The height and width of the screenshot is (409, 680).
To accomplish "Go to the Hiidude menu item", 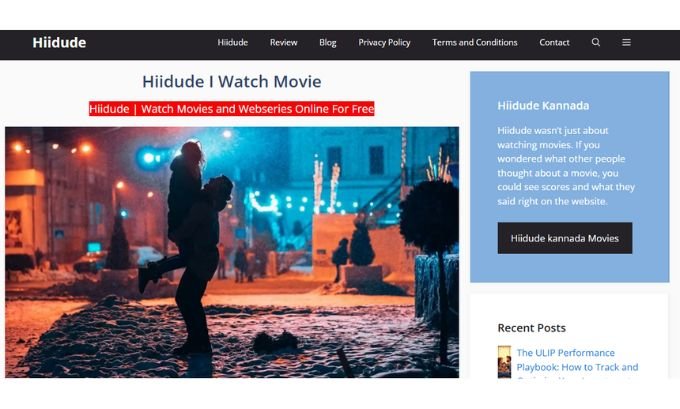I will (x=232, y=43).
